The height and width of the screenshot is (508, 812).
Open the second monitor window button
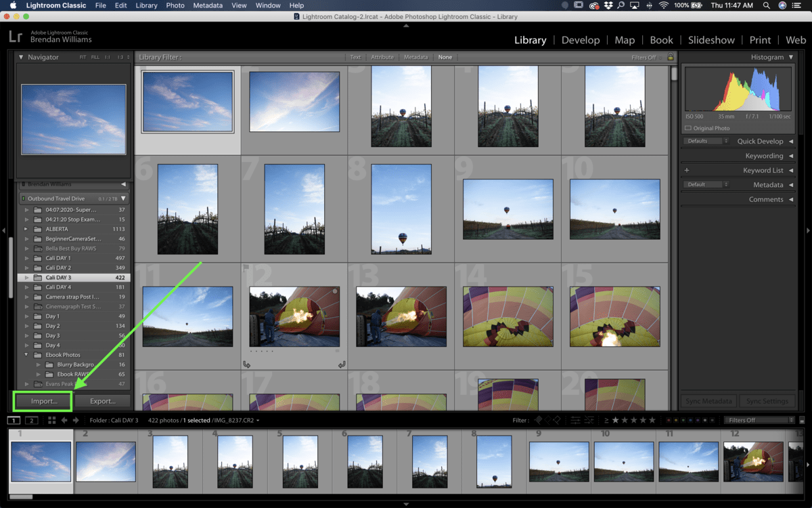pos(31,421)
